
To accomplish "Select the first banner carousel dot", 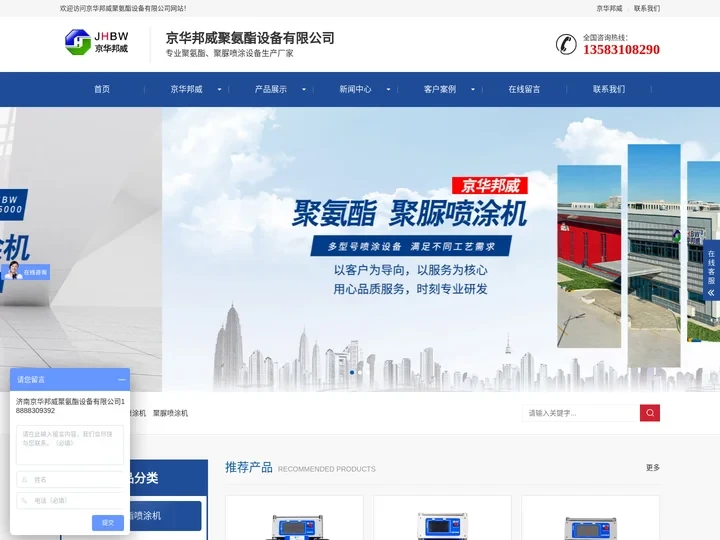I will pos(352,372).
